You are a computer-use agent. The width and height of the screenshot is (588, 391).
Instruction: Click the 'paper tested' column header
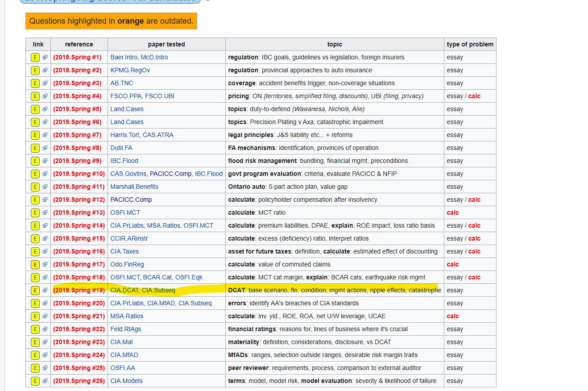166,44
